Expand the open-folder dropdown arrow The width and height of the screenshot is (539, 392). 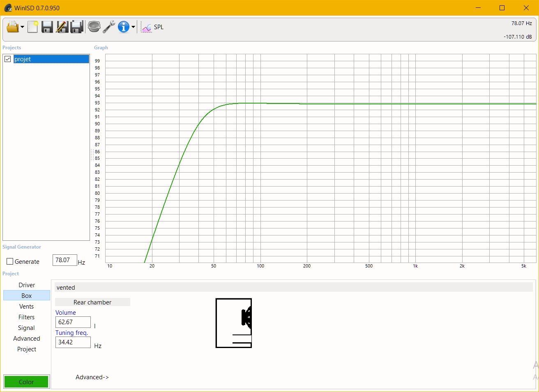pyautogui.click(x=22, y=28)
